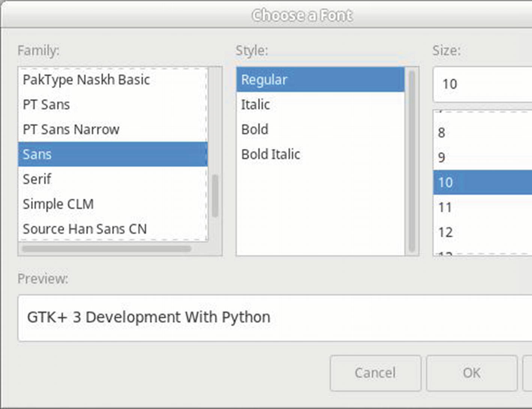Click the Preview text field
Image resolution: width=532 pixels, height=409 pixels.
[x=275, y=318]
